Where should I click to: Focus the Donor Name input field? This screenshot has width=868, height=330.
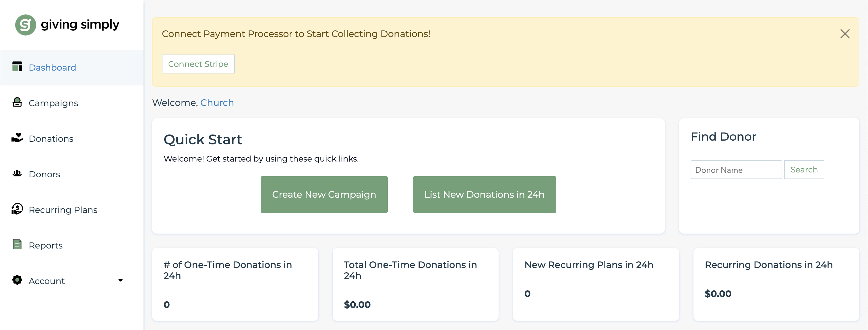[736, 170]
